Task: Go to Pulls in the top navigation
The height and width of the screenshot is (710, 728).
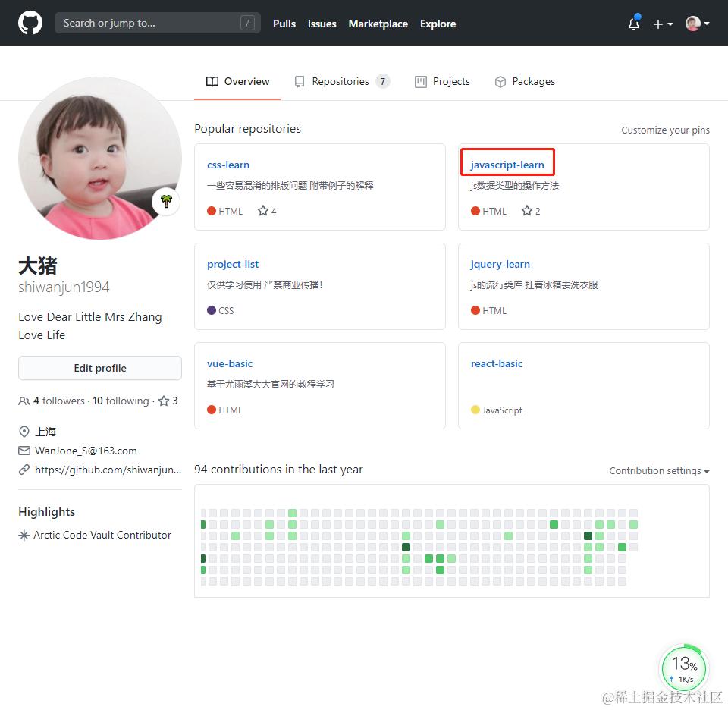Action: click(284, 24)
